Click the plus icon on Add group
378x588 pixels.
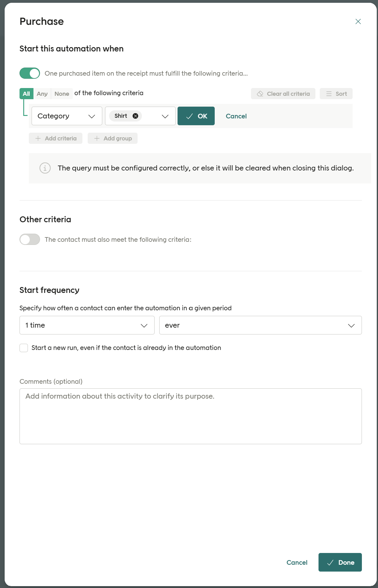click(x=97, y=138)
